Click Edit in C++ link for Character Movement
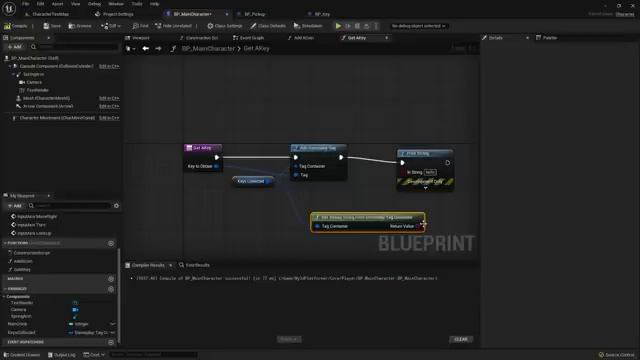Screen dimensions: 640x360 [109, 118]
